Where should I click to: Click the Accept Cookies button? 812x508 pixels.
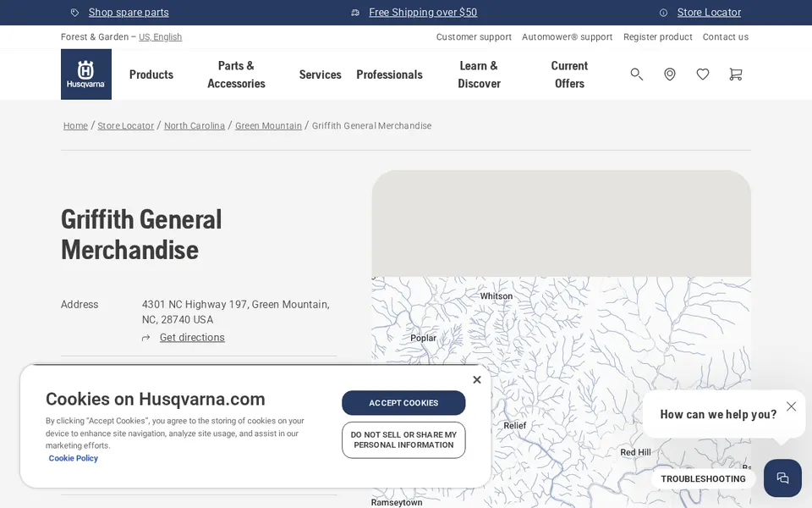(x=403, y=403)
